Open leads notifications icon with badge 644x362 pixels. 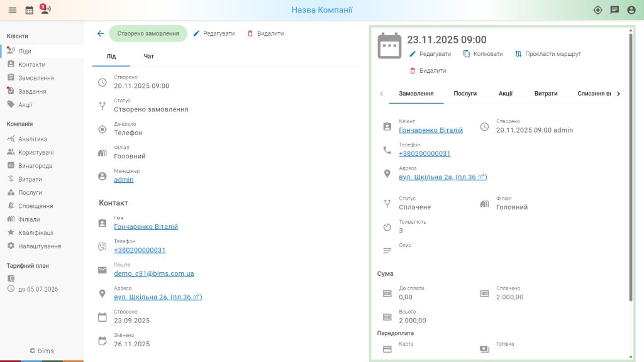pyautogui.click(x=45, y=9)
